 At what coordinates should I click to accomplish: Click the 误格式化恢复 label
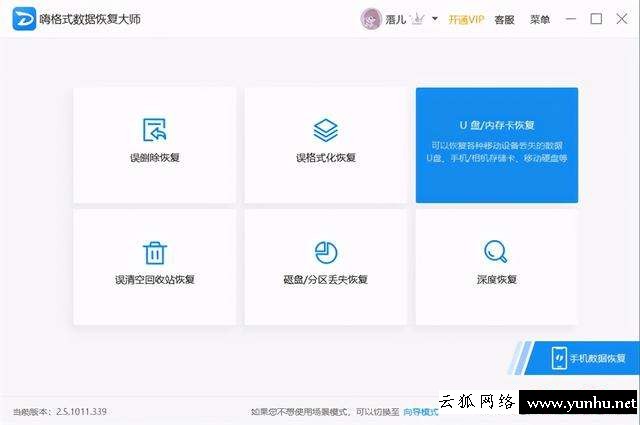(x=326, y=158)
